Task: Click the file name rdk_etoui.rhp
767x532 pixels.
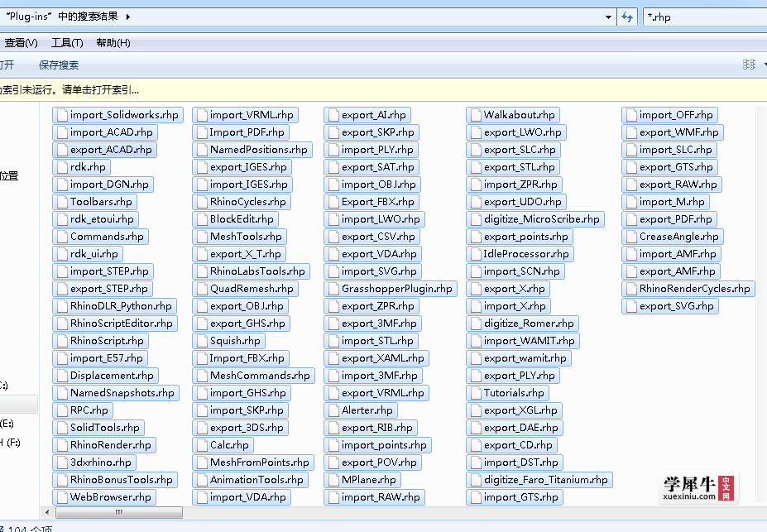Action: [102, 219]
